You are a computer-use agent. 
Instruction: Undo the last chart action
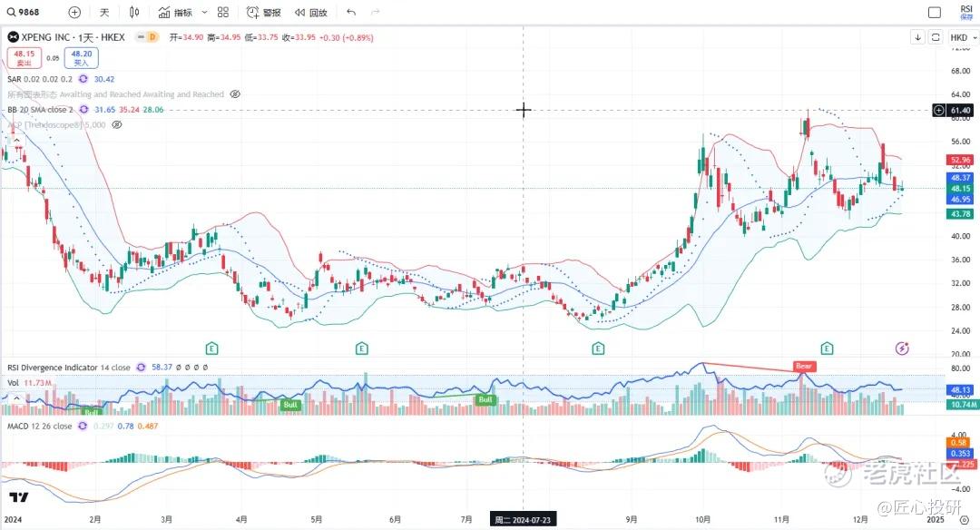click(351, 12)
